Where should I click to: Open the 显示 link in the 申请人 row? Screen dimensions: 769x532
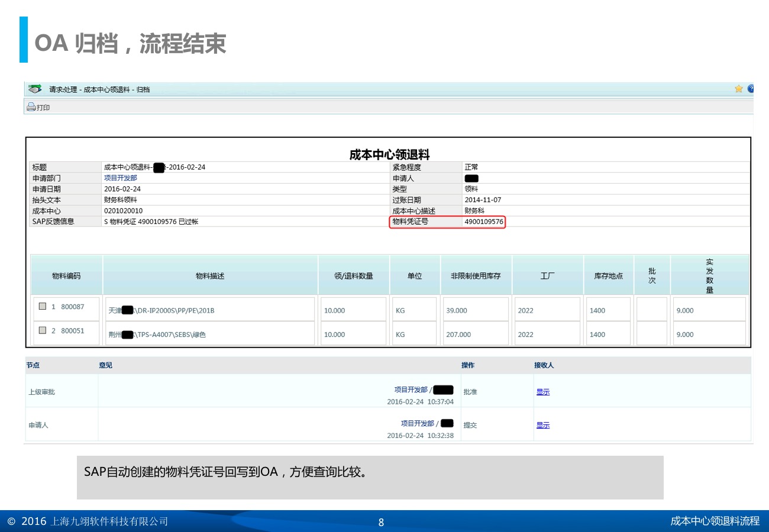[x=542, y=425]
